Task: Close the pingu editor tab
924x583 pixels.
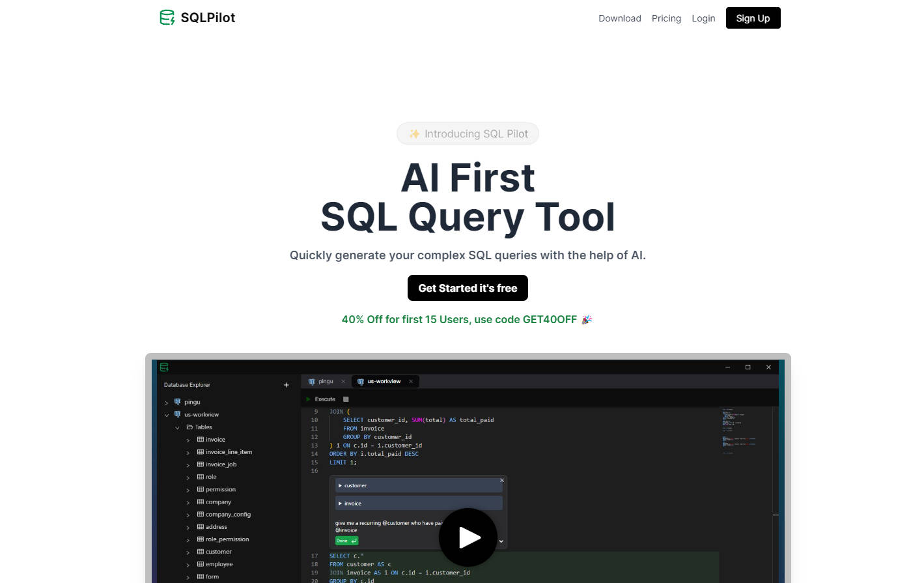Action: [x=343, y=382]
